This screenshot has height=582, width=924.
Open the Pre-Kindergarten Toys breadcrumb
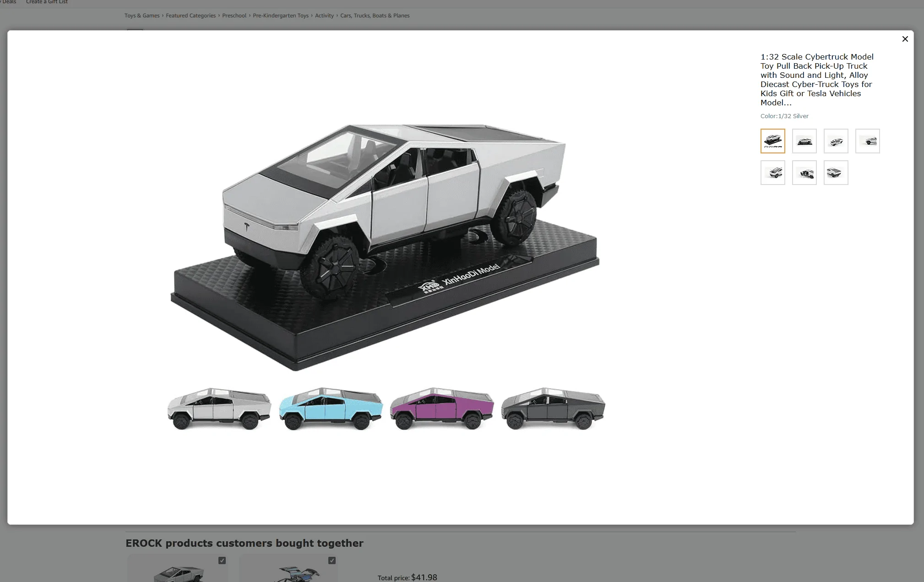pos(281,16)
